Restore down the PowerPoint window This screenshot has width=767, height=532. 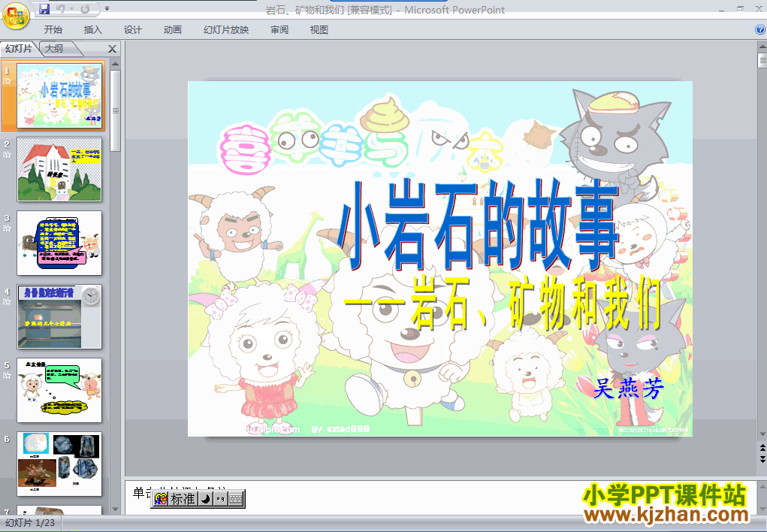pos(740,9)
